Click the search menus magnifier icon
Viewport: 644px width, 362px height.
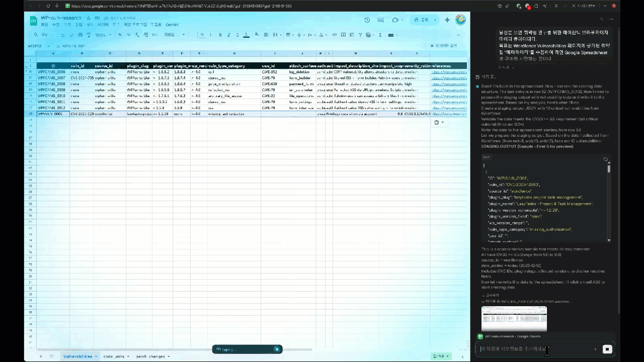(36, 35)
